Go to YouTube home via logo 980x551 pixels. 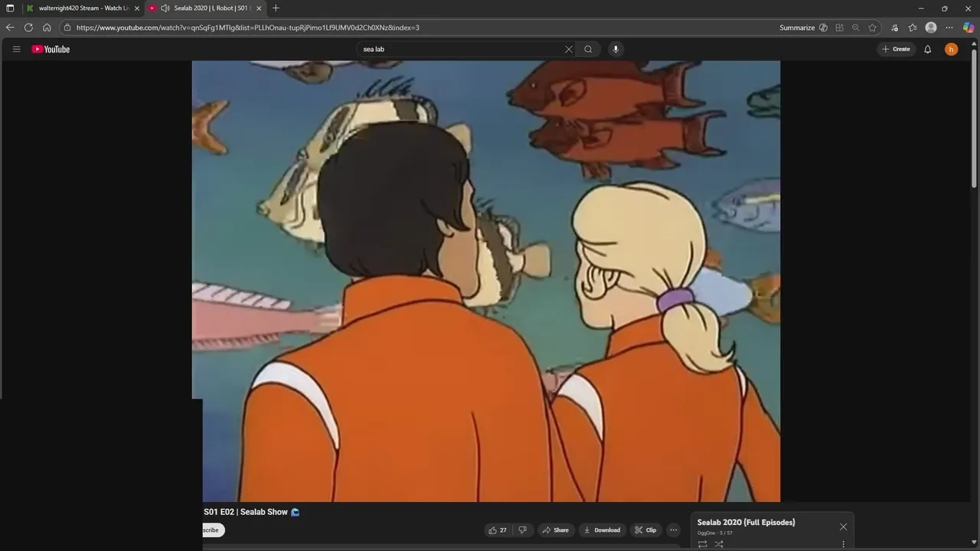(51, 49)
